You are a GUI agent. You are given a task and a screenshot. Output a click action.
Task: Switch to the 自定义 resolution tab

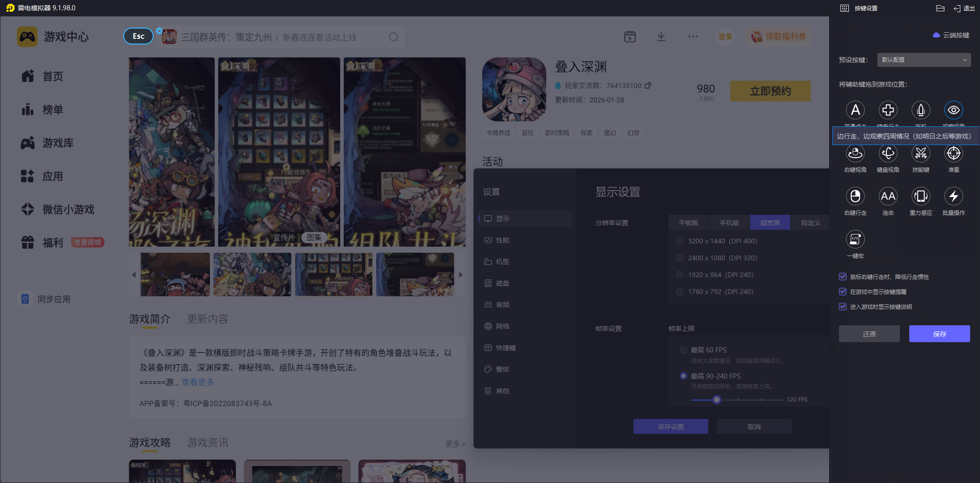click(x=811, y=223)
